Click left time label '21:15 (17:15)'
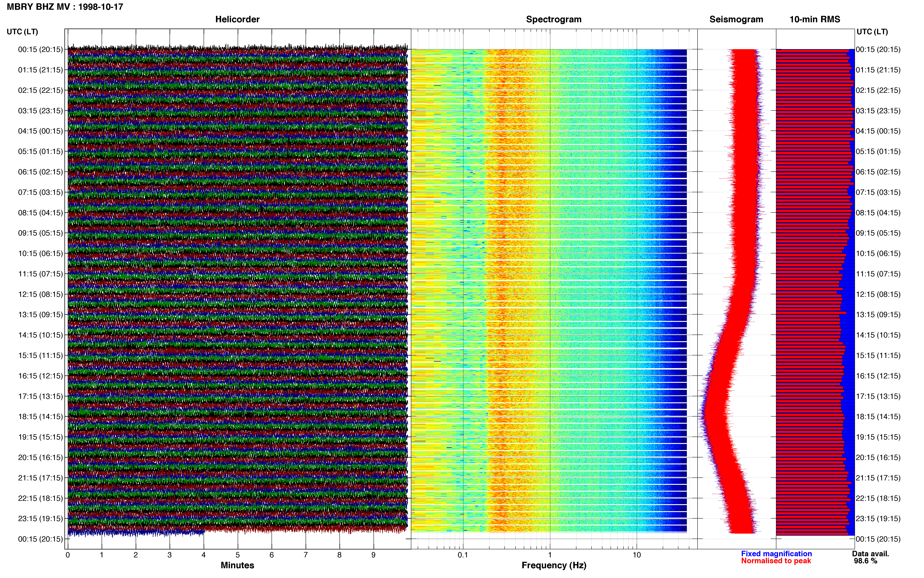The image size is (924, 578). coord(41,478)
